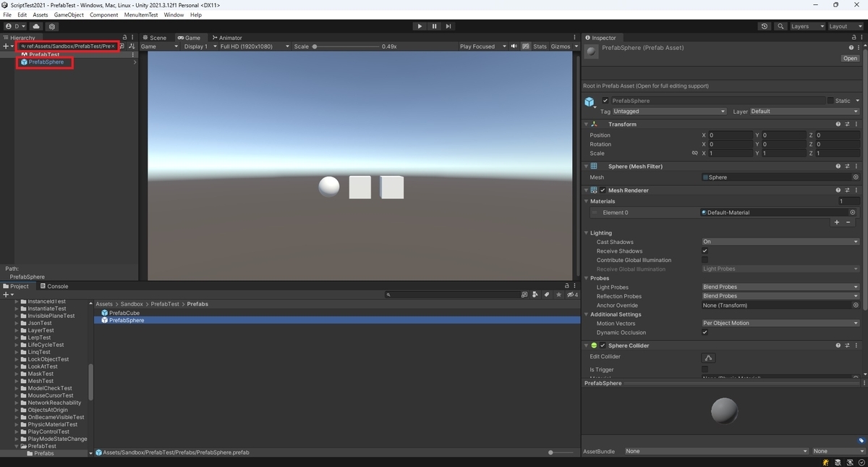Switch to the Console tab
Viewport: 868px width, 467px height.
(54, 286)
